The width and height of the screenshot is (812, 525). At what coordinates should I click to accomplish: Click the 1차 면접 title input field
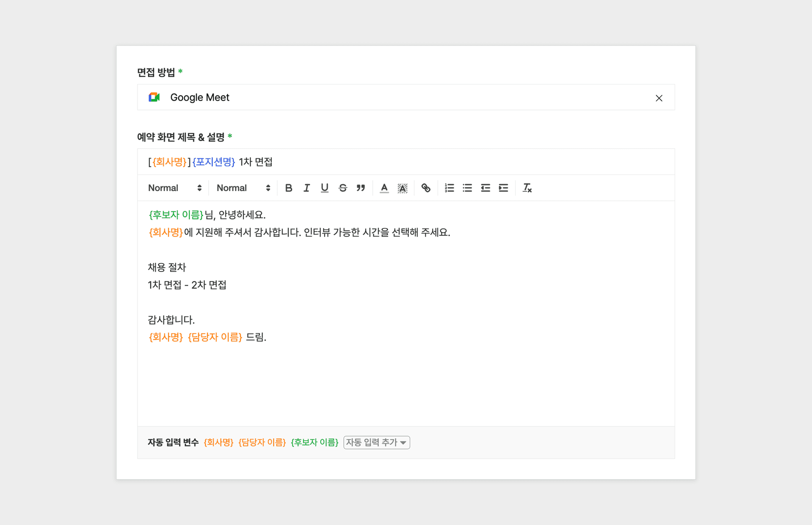pos(406,162)
